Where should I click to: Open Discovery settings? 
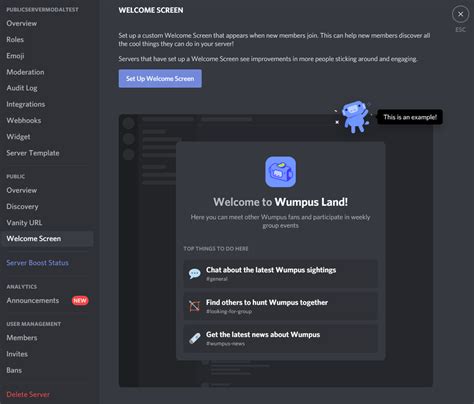[x=22, y=206]
